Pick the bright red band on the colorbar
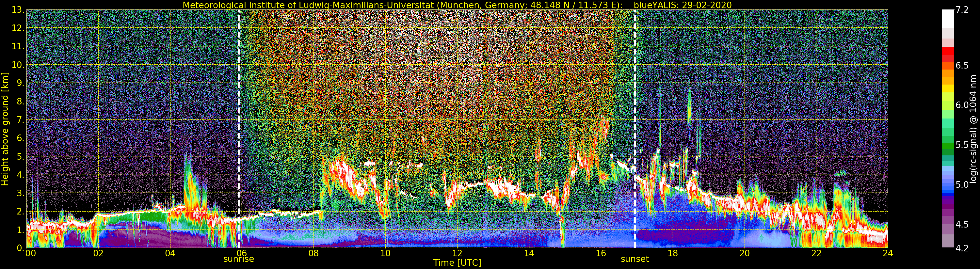This screenshot has width=980, height=269. tap(948, 51)
